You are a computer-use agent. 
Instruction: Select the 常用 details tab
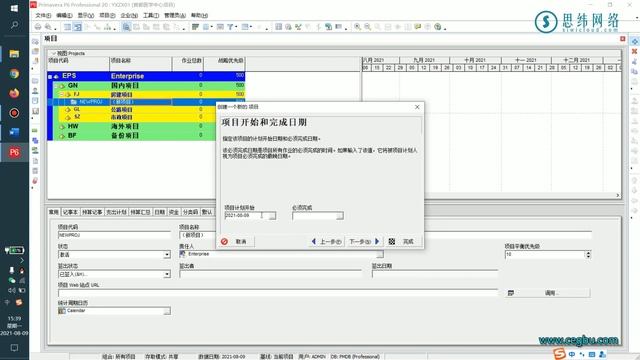pos(54,212)
